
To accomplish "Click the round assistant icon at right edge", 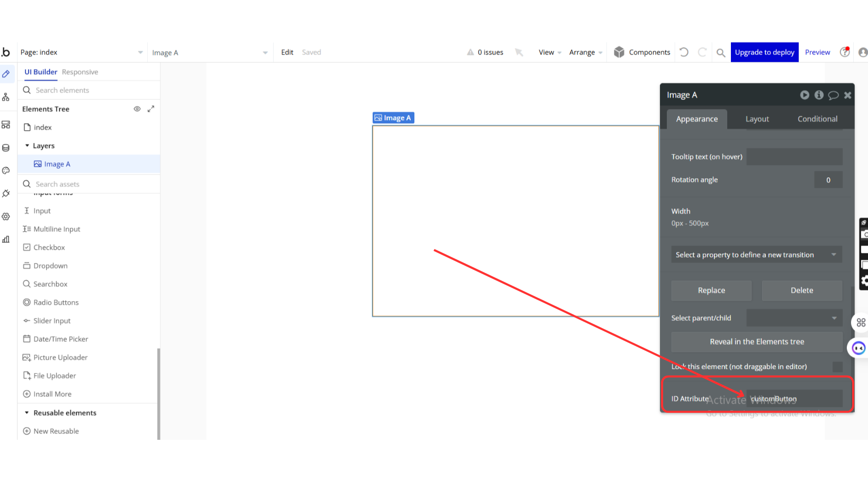I will (x=858, y=348).
